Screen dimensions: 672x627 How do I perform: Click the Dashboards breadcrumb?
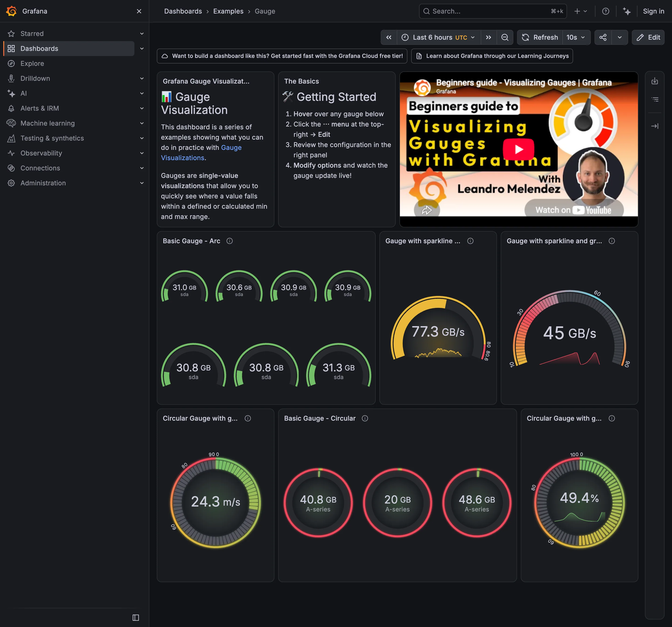point(183,11)
